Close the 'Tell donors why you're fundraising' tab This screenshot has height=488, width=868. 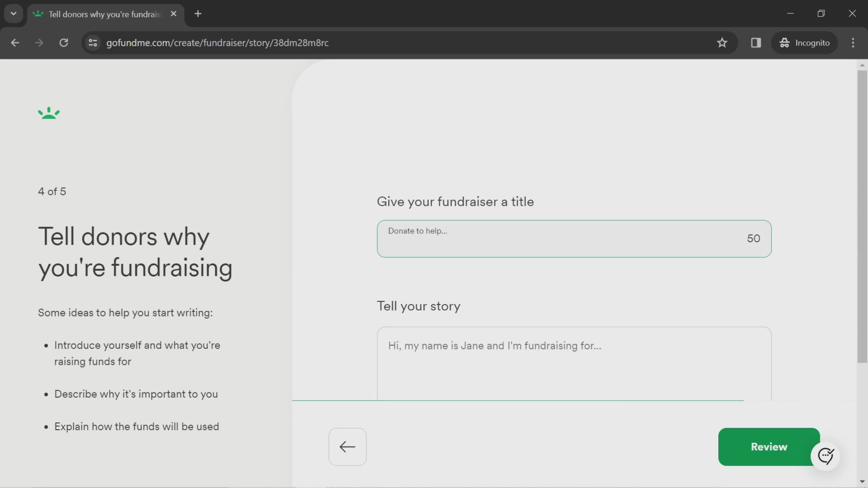point(174,14)
